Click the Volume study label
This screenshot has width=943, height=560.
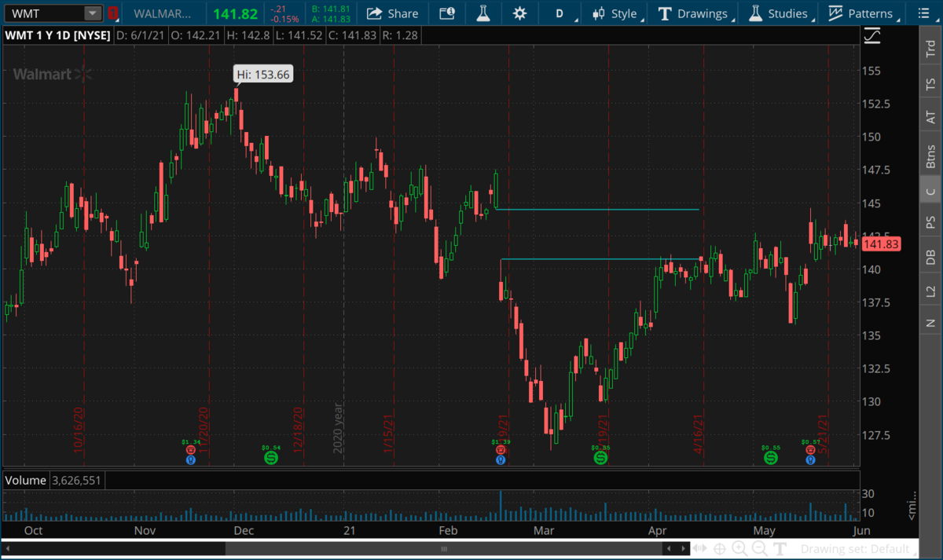coord(27,479)
